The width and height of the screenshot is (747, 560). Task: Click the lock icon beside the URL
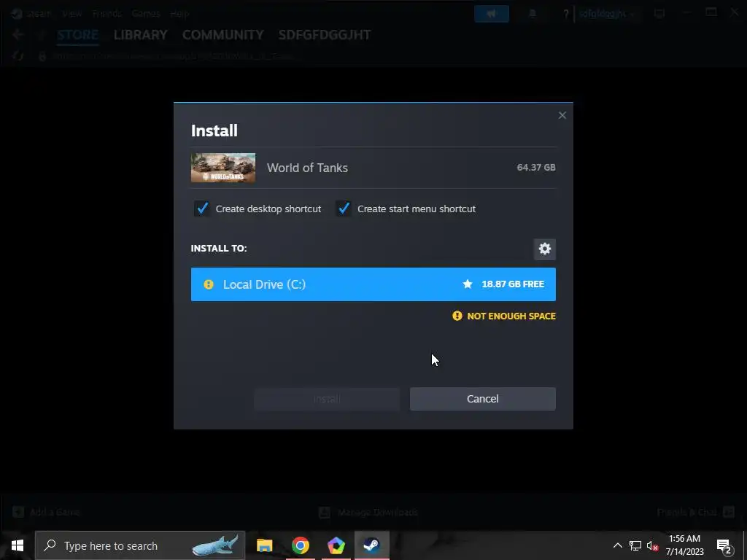pos(42,56)
